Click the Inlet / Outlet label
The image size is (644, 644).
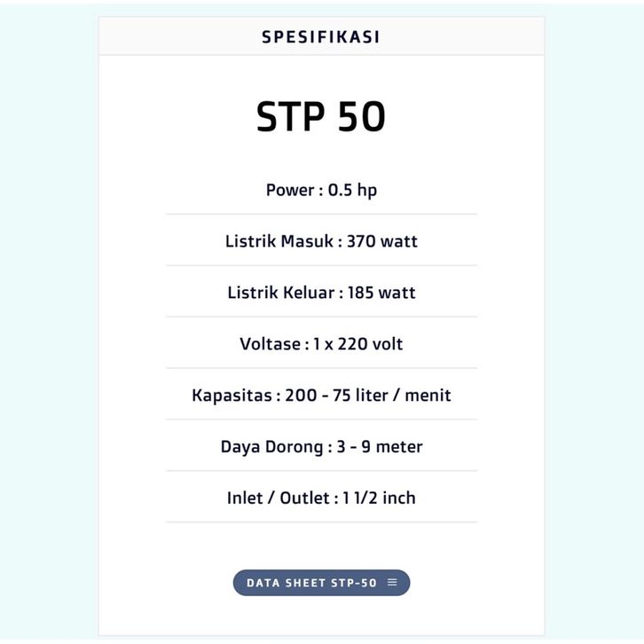pyautogui.click(x=278, y=498)
